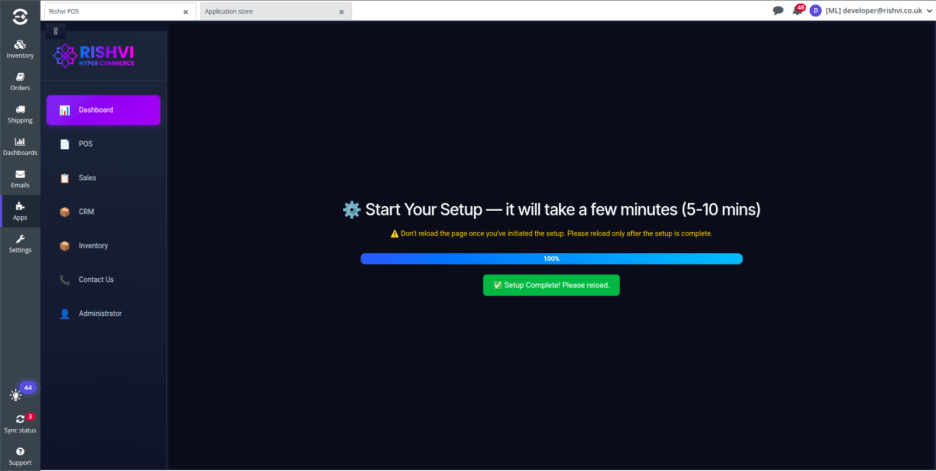Go to Orders in the left rail

click(20, 81)
